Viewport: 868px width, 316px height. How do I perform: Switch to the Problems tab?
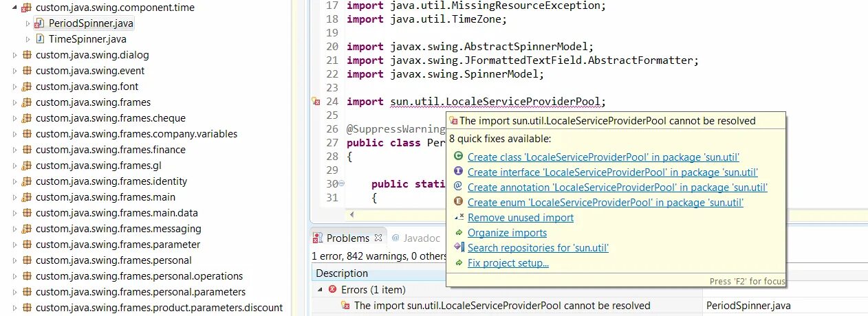coord(347,238)
